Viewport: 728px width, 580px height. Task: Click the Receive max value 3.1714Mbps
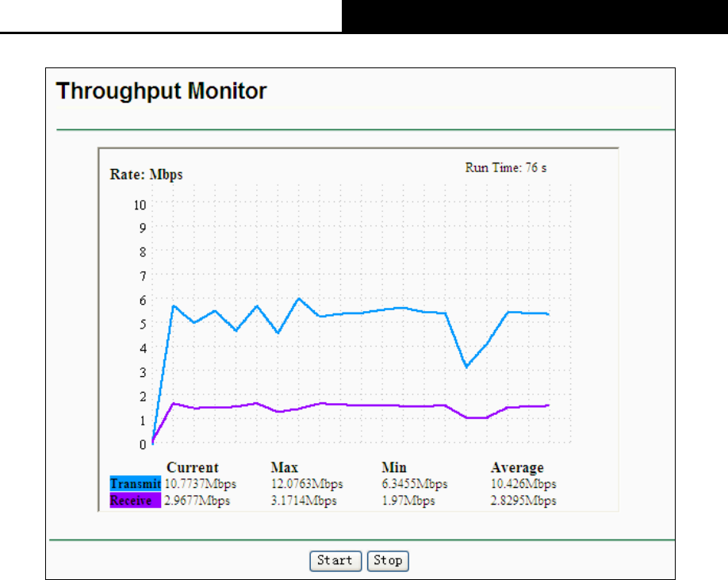[304, 501]
